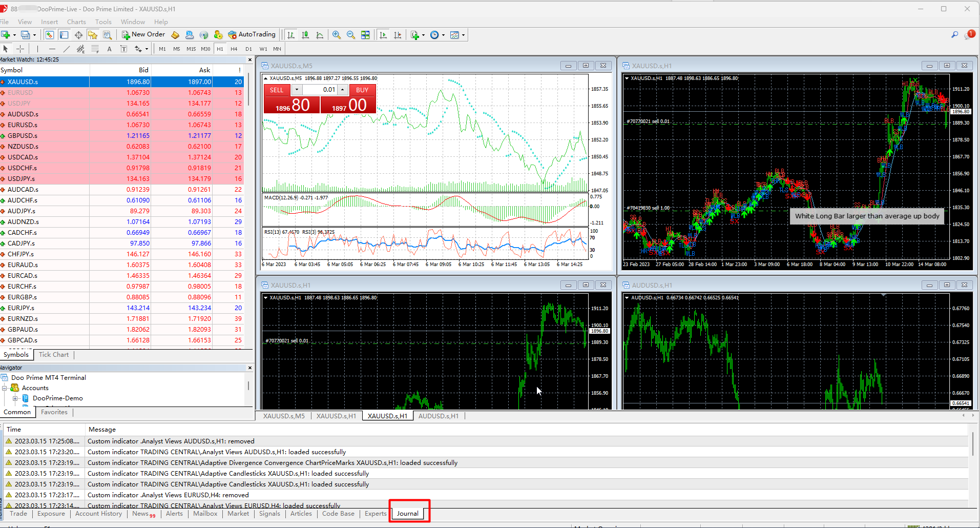Switch chart to candlestick display
The width and height of the screenshot is (980, 528).
(305, 35)
